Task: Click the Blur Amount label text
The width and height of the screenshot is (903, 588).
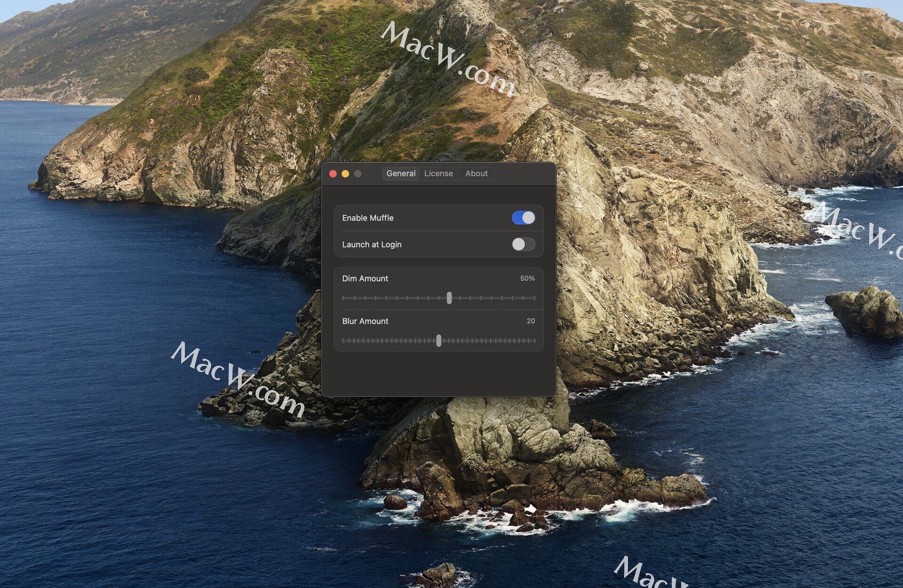Action: pos(365,321)
